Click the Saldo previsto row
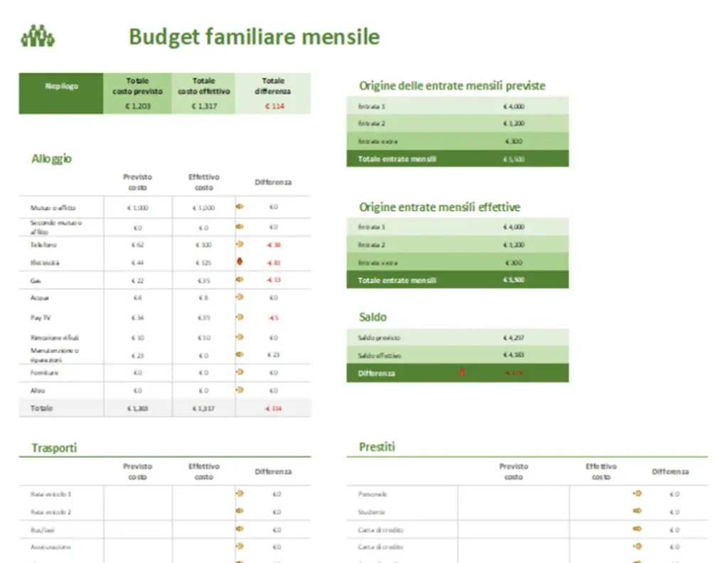The width and height of the screenshot is (728, 563). [457, 338]
